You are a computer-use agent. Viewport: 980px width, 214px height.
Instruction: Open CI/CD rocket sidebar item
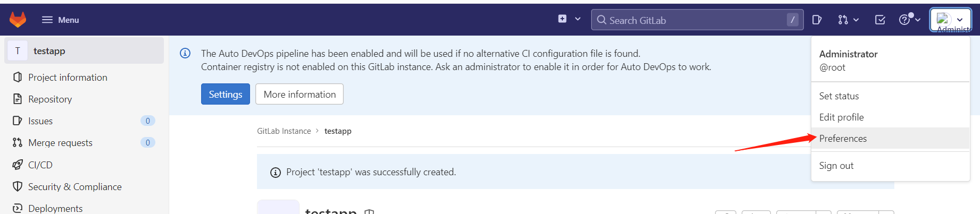(40, 165)
